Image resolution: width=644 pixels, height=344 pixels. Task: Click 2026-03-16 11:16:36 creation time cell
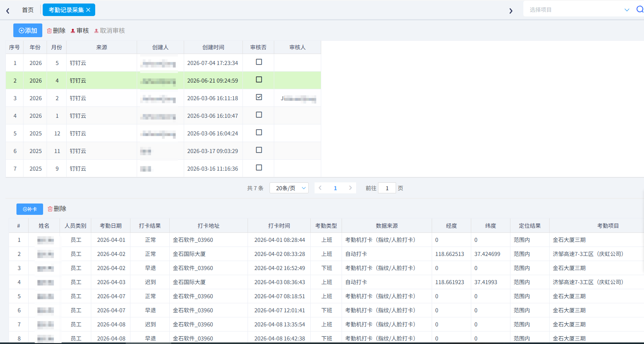(x=213, y=169)
